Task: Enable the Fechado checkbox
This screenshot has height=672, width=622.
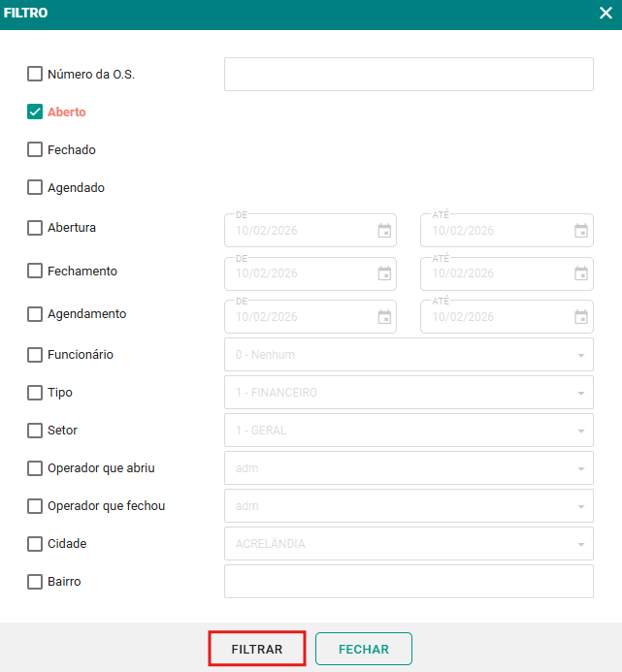Action: click(35, 149)
